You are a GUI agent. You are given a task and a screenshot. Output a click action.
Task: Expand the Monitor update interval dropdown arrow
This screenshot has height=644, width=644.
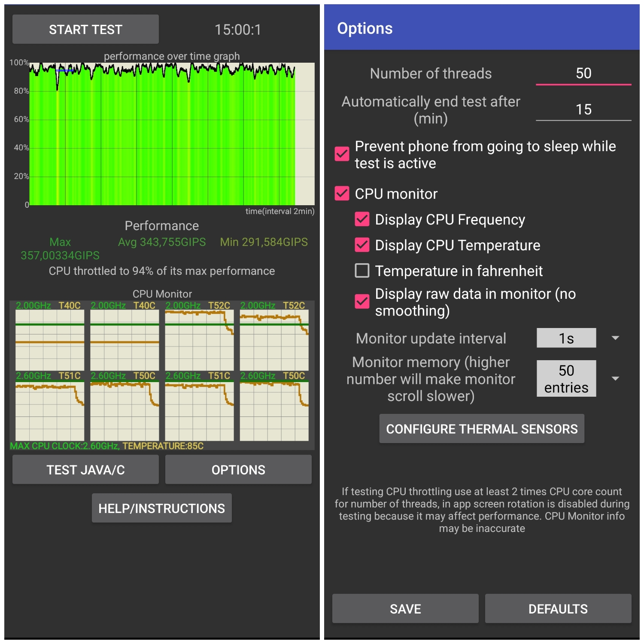[x=615, y=338]
